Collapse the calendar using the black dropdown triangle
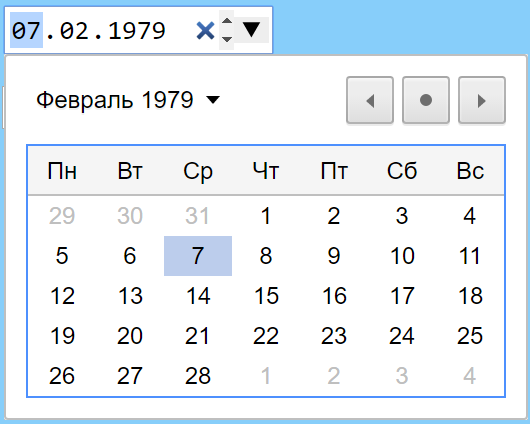 click(251, 30)
